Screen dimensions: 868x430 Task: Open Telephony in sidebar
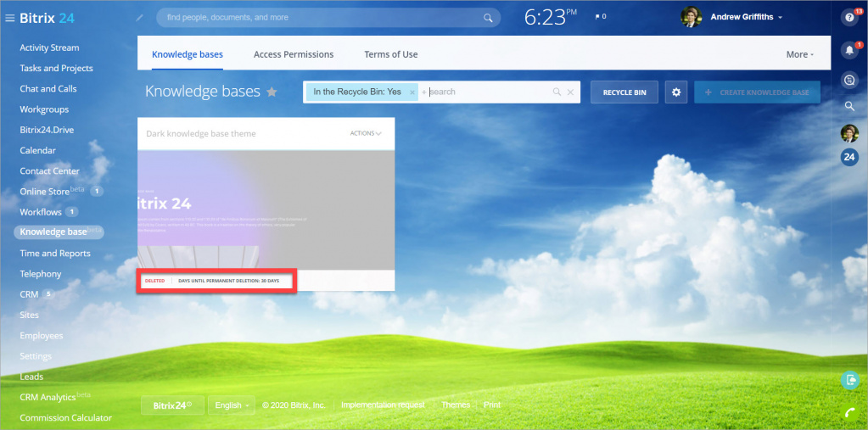[41, 274]
